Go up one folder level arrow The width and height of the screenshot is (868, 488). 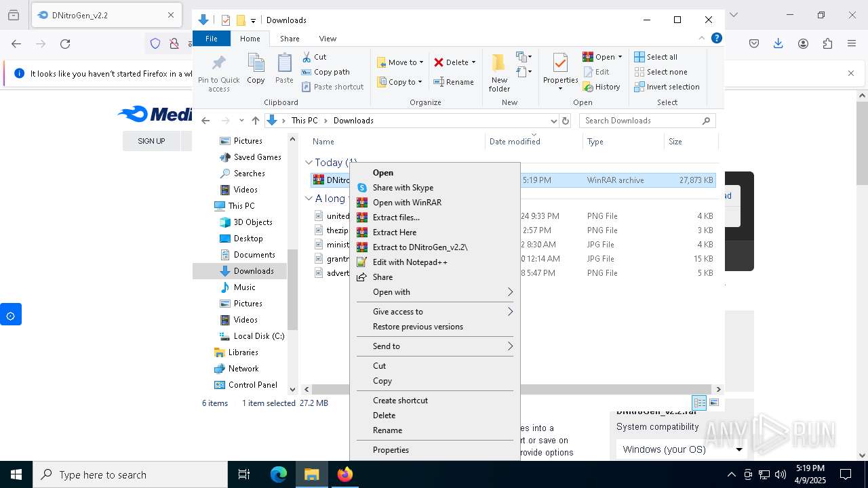[x=255, y=121]
